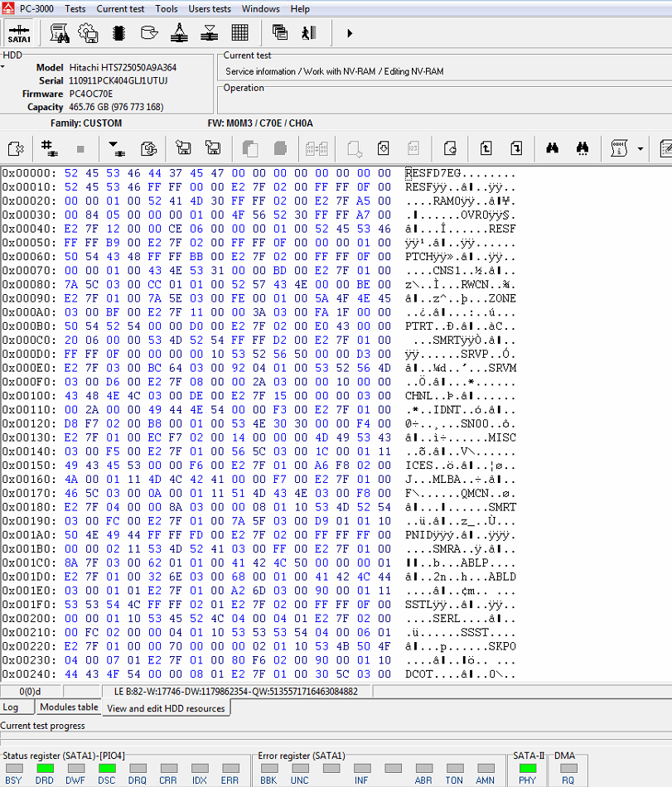Click the funnel over disk surface icon
672x787 pixels.
[210, 33]
